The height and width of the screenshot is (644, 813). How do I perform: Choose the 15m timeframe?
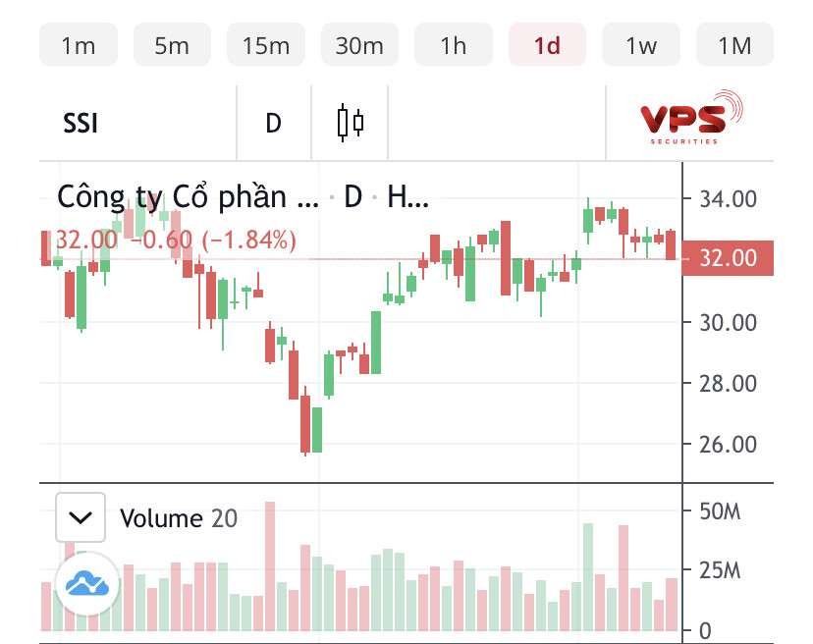[266, 45]
